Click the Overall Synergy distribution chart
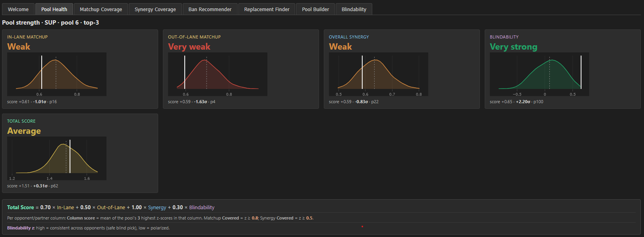Image resolution: width=644 pixels, height=237 pixels. coord(379,74)
